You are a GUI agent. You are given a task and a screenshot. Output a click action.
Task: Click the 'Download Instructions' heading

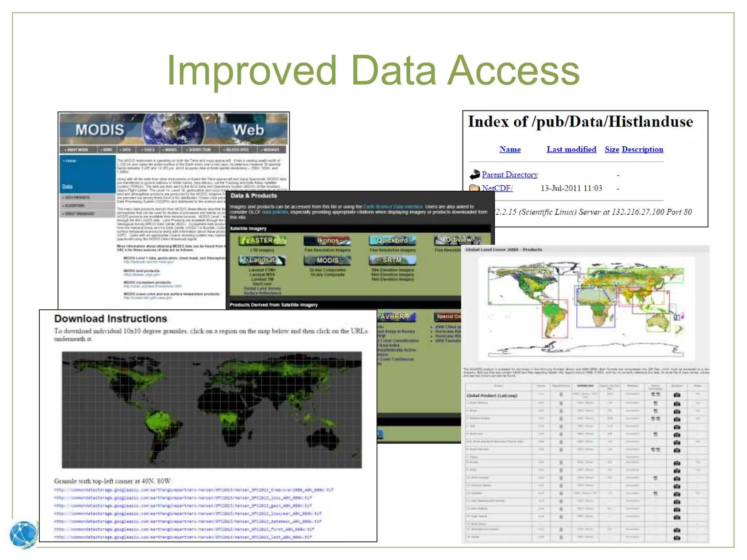coord(111,319)
